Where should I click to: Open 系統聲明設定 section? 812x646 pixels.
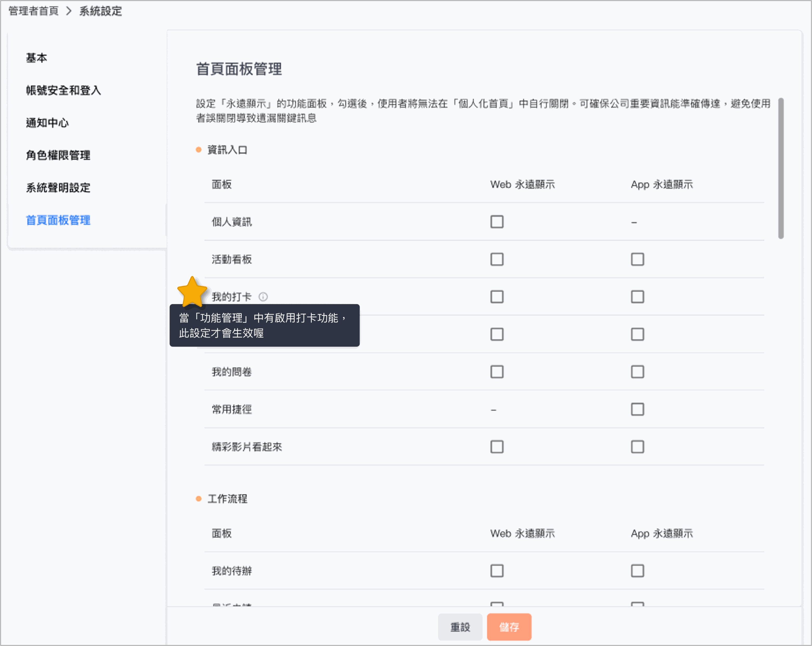58,188
